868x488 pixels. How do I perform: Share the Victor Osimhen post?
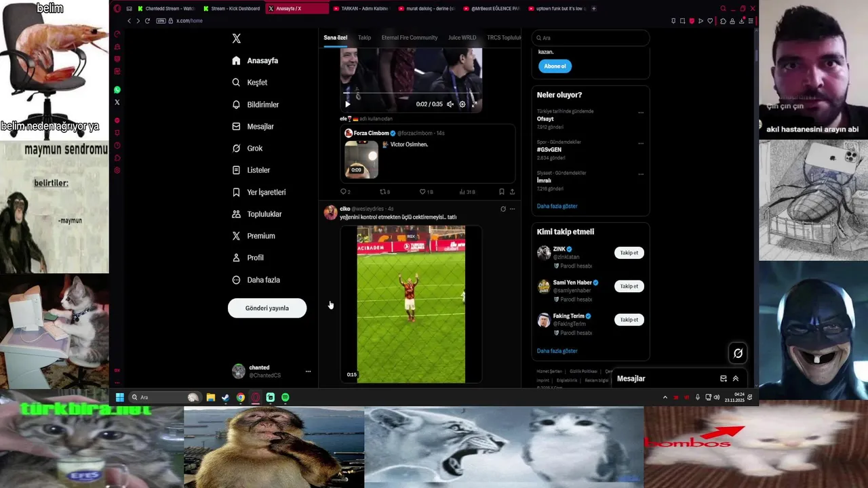tap(512, 192)
